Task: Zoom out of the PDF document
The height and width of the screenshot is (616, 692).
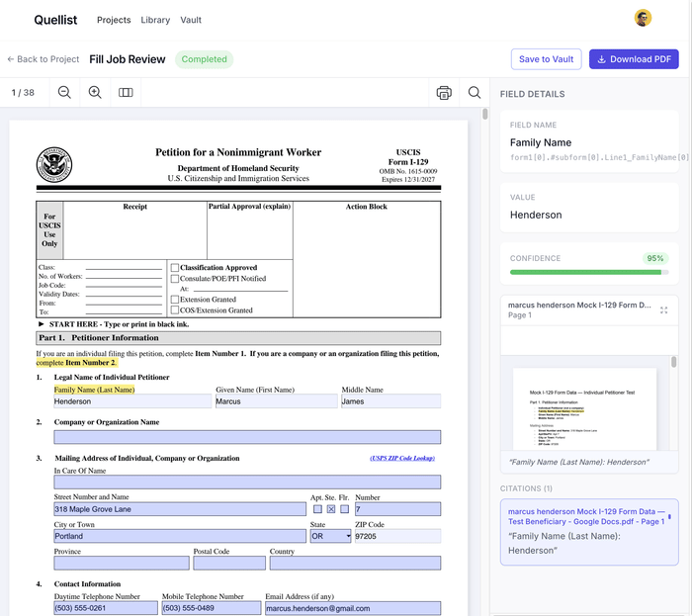Action: pyautogui.click(x=64, y=92)
